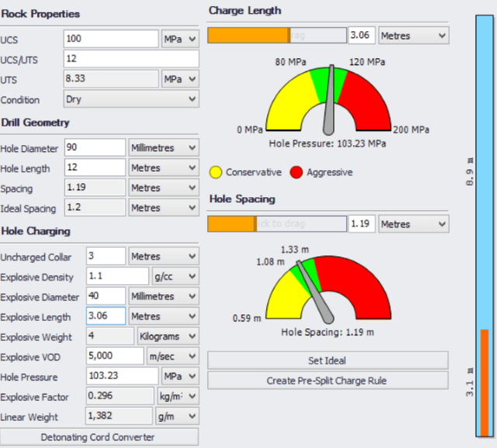
Task: Click the Hole Length input field
Action: 95,167
